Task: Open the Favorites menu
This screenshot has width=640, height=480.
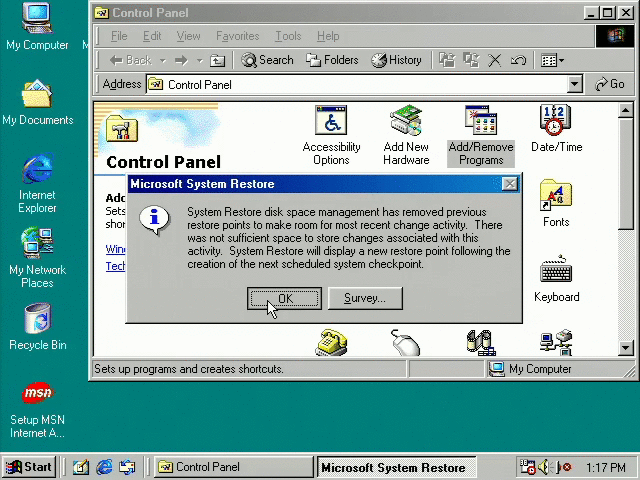Action: coord(238,36)
